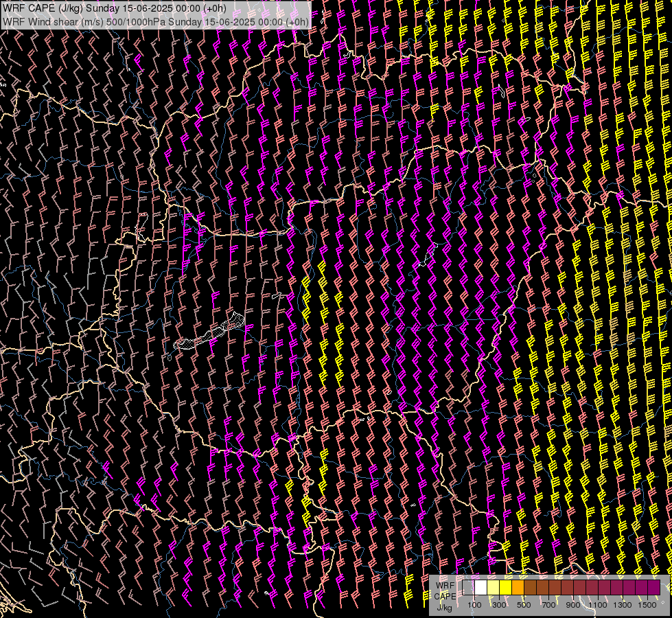
Task: Click the 'WRF CAPE (J/kg)' title line
Action: point(115,8)
